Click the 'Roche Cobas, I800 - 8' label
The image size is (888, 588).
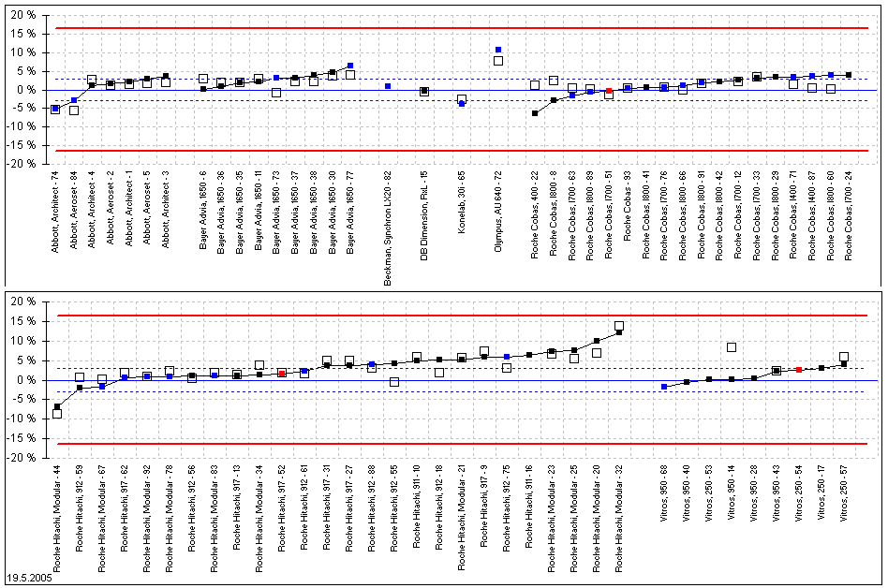(554, 213)
